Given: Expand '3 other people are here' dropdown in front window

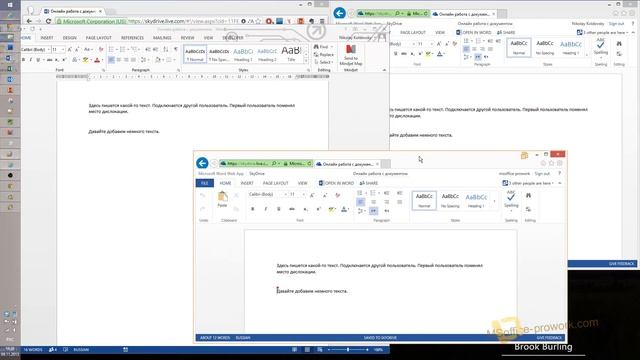Looking at the screenshot, I should [x=529, y=183].
